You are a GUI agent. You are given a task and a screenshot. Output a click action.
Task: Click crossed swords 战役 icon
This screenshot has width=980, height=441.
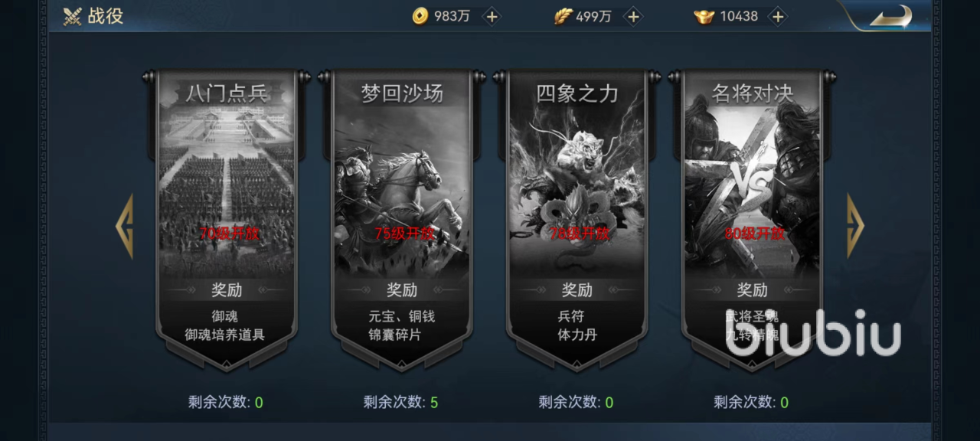[73, 16]
